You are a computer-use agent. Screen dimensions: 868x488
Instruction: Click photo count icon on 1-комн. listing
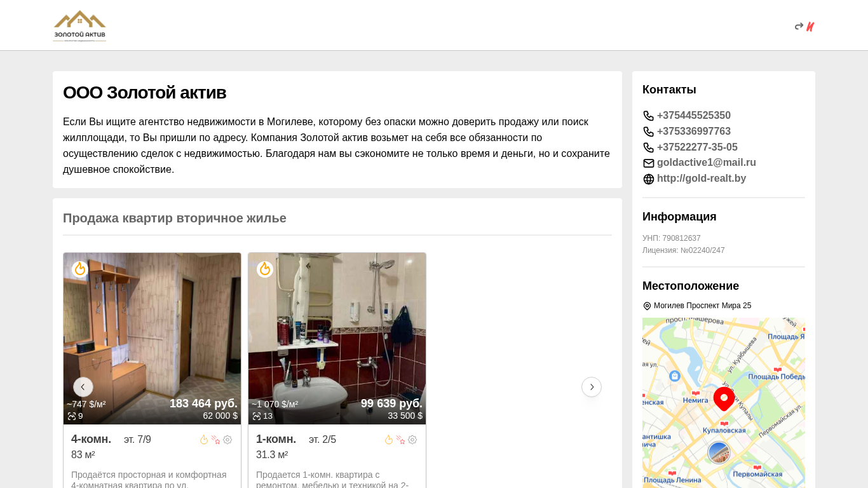pos(257,416)
